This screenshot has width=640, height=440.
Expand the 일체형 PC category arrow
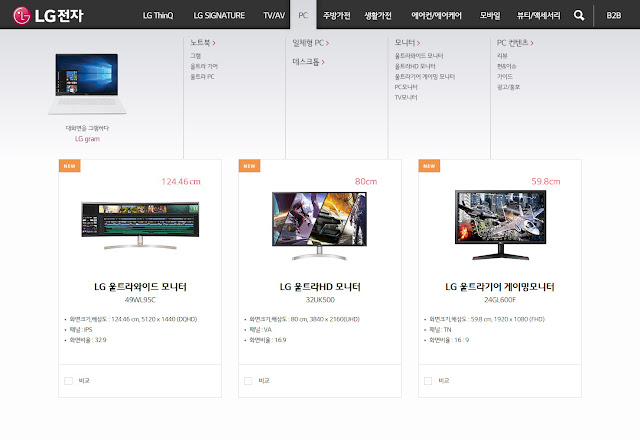tap(327, 43)
